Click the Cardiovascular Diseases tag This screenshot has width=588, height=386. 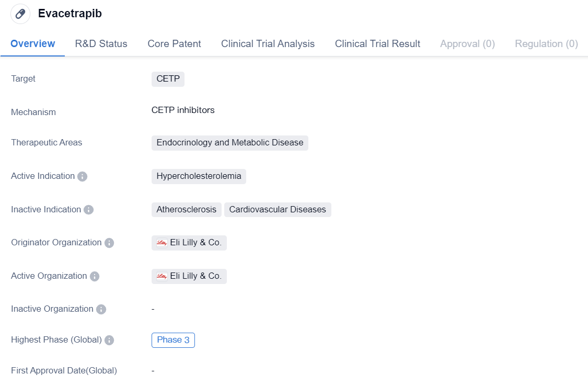(x=278, y=210)
